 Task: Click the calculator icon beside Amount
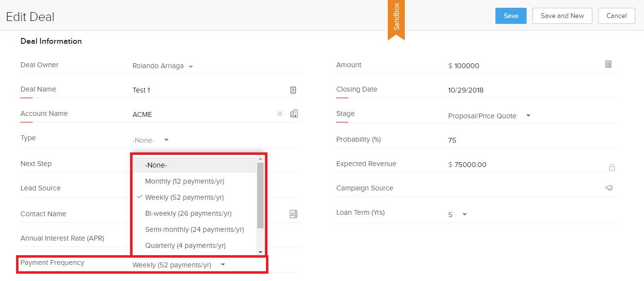pyautogui.click(x=608, y=64)
